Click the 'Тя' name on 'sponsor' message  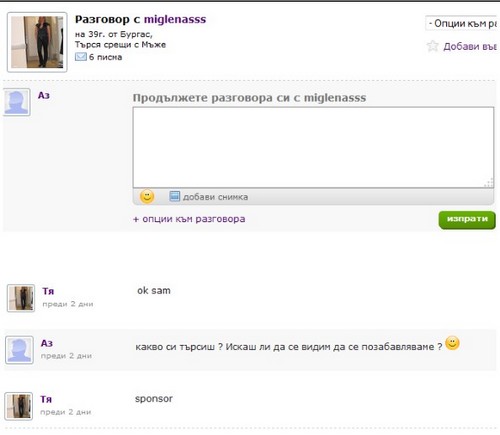point(46,399)
